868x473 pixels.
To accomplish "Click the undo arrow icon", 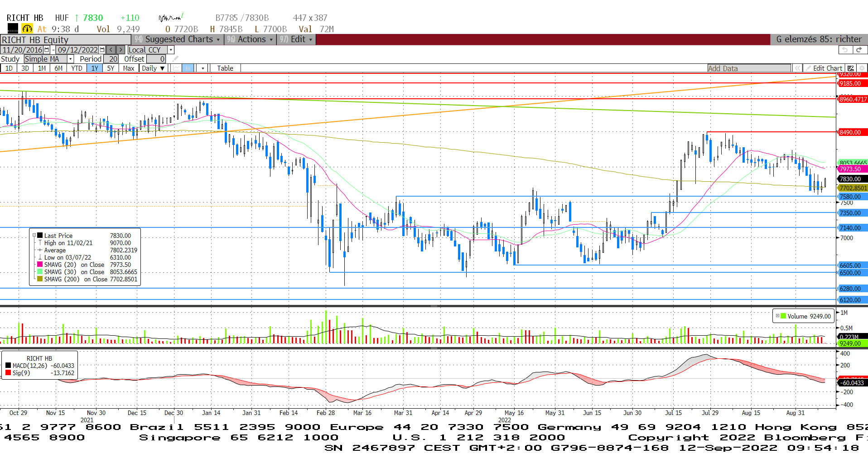I will coord(845,50).
